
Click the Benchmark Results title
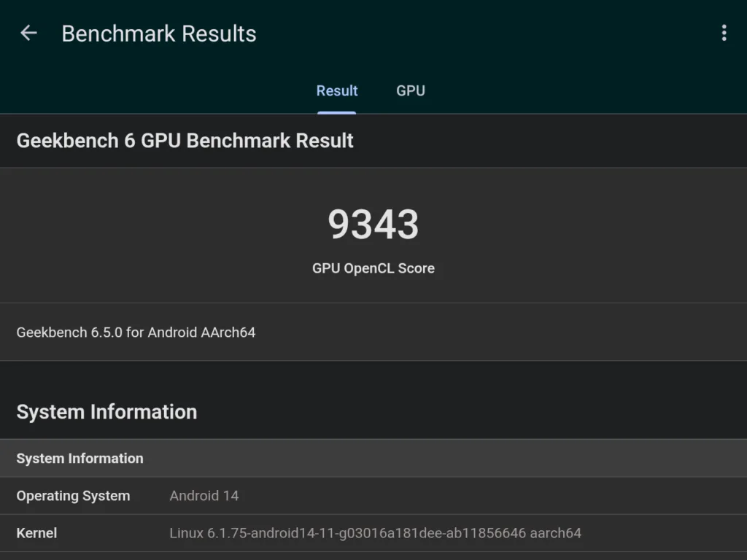click(x=158, y=33)
